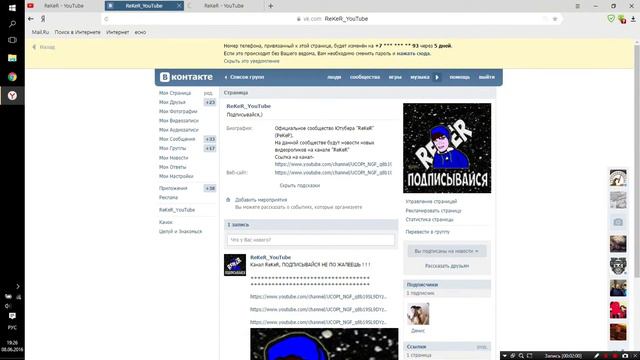
Task: Show hidden tray icons chevron
Action: pyautogui.click(x=18, y=287)
